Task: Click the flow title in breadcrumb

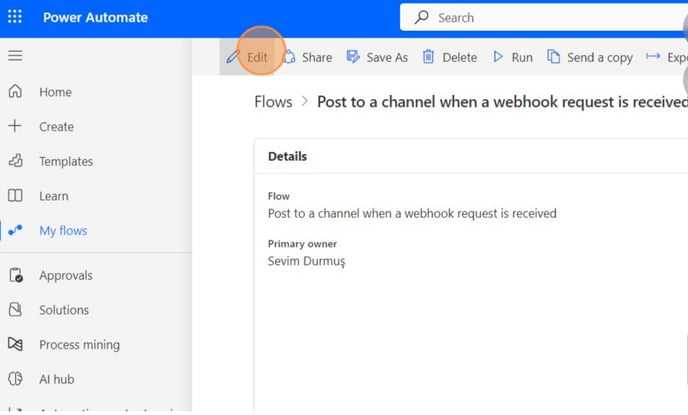Action: [x=502, y=102]
